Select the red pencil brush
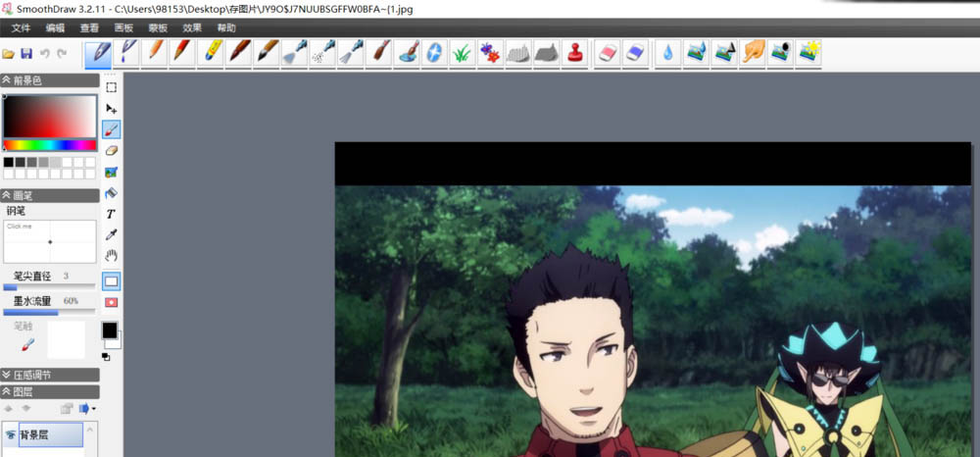This screenshot has height=457, width=980. [182, 53]
